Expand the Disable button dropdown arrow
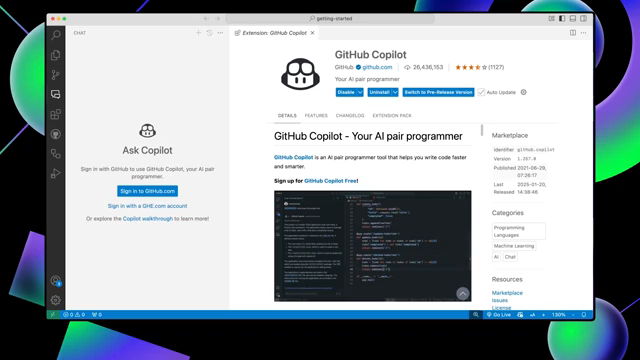The height and width of the screenshot is (360, 640). pos(360,92)
